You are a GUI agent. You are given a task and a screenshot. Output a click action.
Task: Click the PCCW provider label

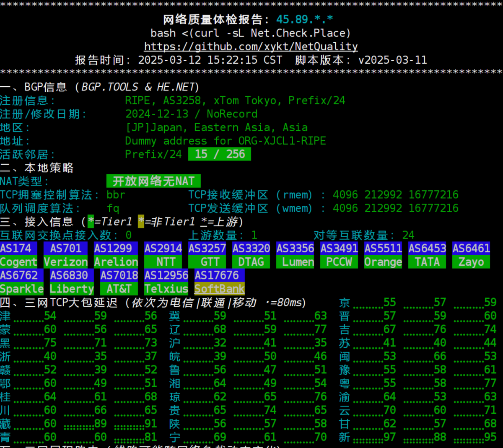pos(339,262)
